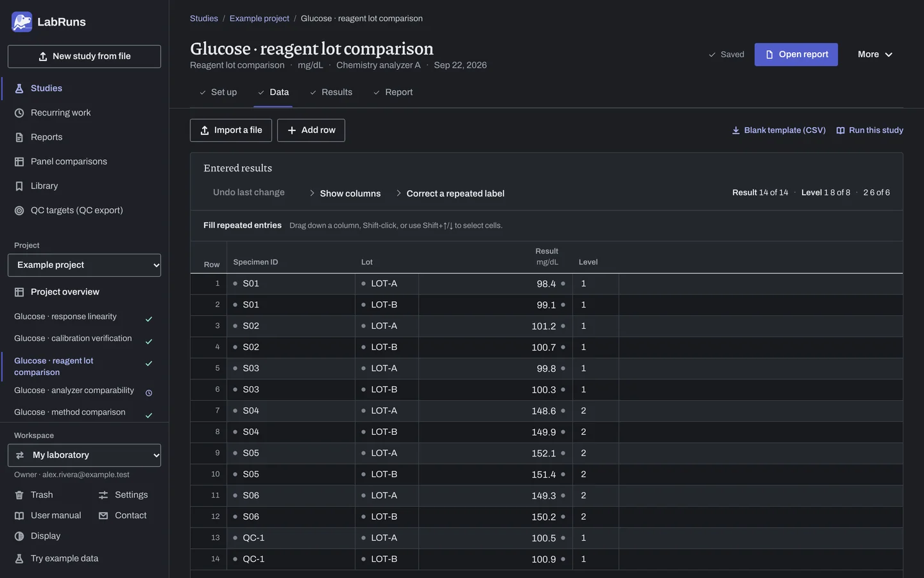
Task: Click Studies in the breadcrumb
Action: [x=204, y=19]
